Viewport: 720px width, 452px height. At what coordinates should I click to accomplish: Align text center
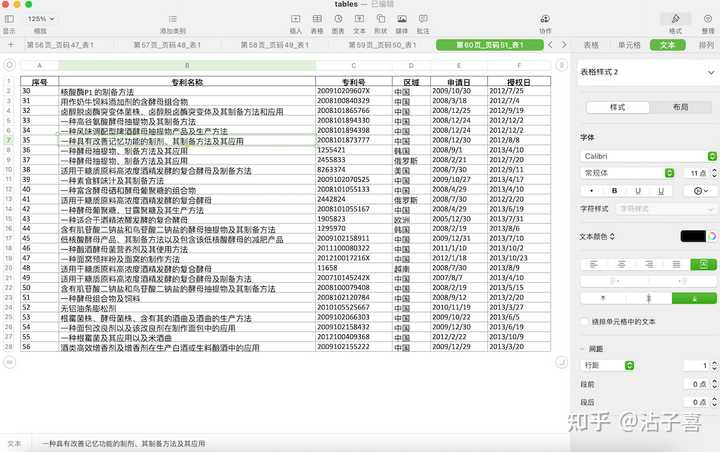(621, 265)
